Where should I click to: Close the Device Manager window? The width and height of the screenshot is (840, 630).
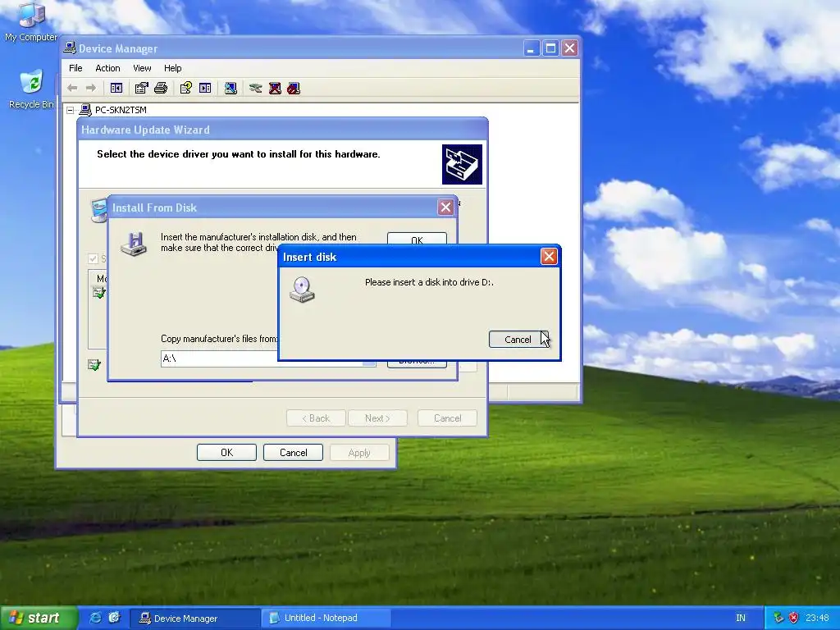pyautogui.click(x=569, y=48)
